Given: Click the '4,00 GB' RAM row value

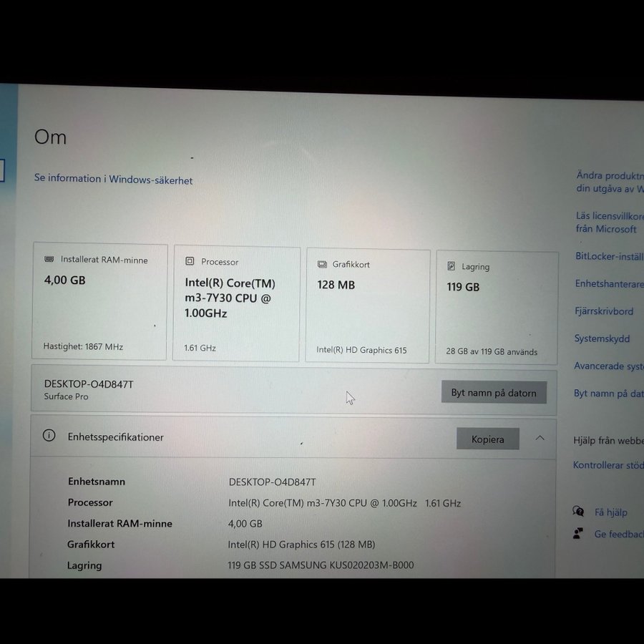Looking at the screenshot, I should pos(245,523).
